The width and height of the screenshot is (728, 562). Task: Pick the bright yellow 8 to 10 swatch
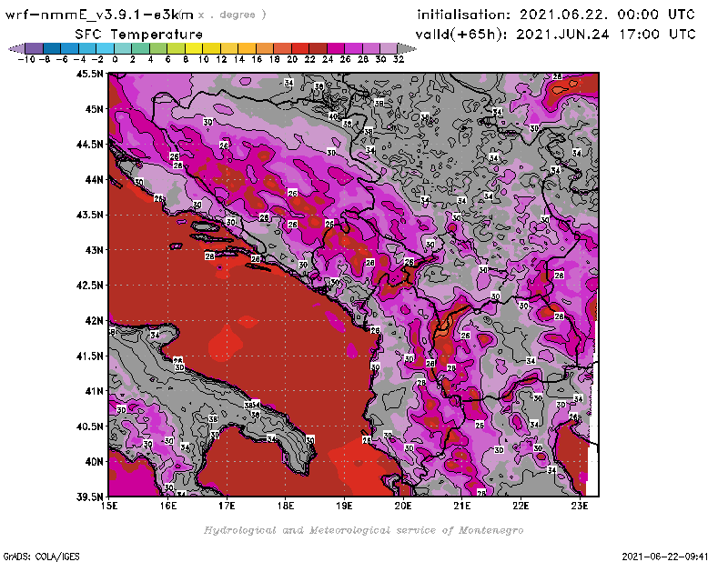(194, 48)
